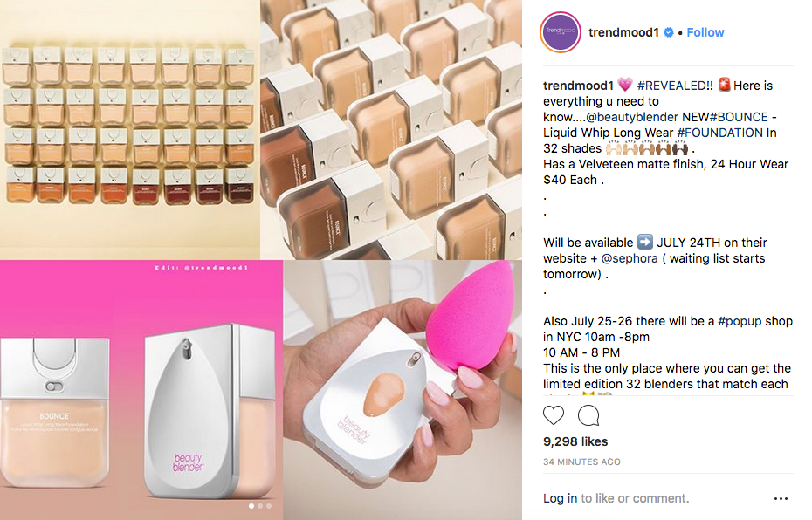Open trendmood1 username in post header
Viewport: 812px width, 520px height.
click(x=623, y=32)
